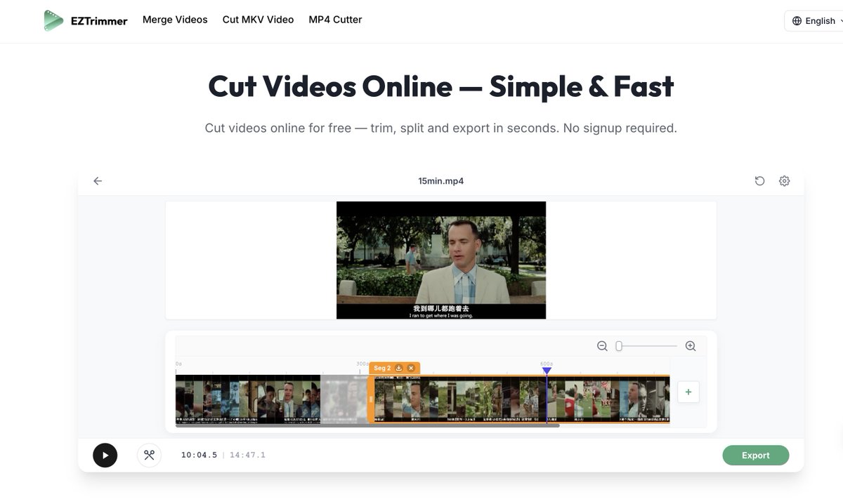This screenshot has height=504, width=843.
Task: Click the Seg 2 segment label
Action: point(381,368)
